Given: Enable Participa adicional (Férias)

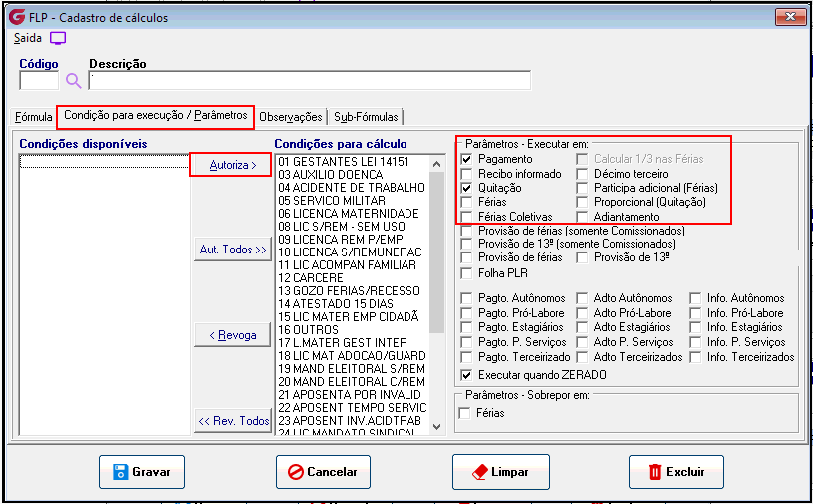Looking at the screenshot, I should (583, 188).
